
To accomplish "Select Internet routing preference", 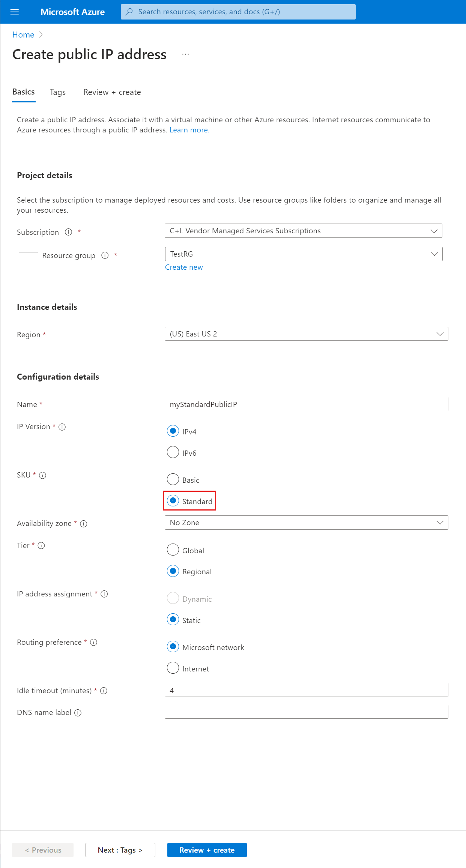I will point(173,668).
